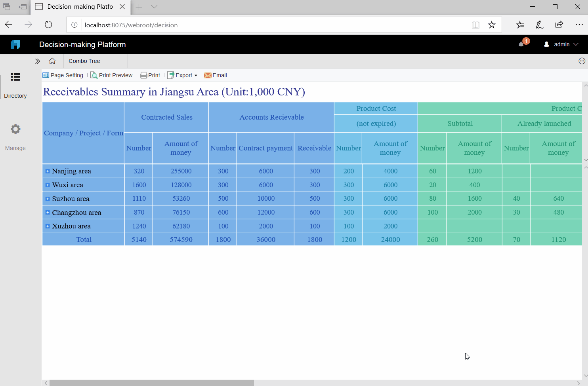588x386 pixels.
Task: Open Page Setting
Action: [x=63, y=75]
